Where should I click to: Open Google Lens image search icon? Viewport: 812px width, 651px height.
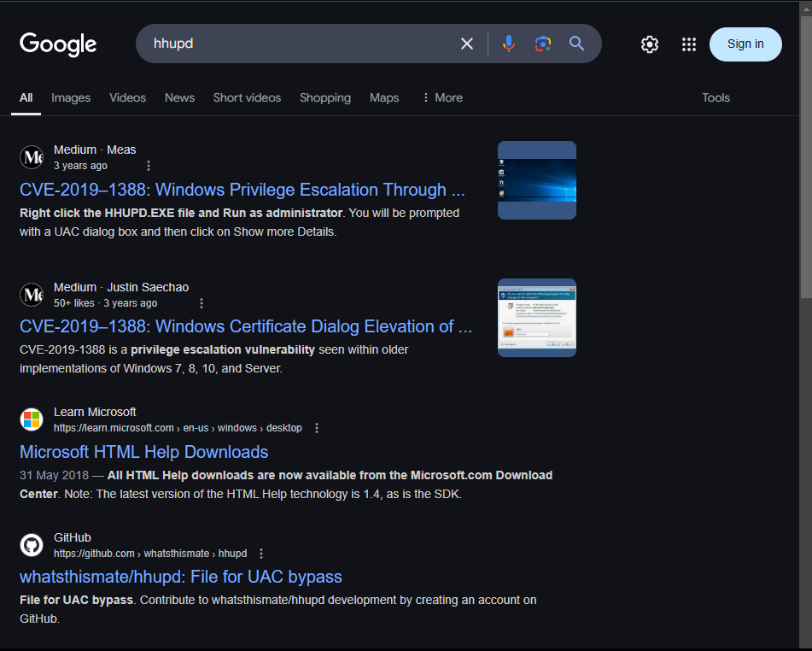542,44
